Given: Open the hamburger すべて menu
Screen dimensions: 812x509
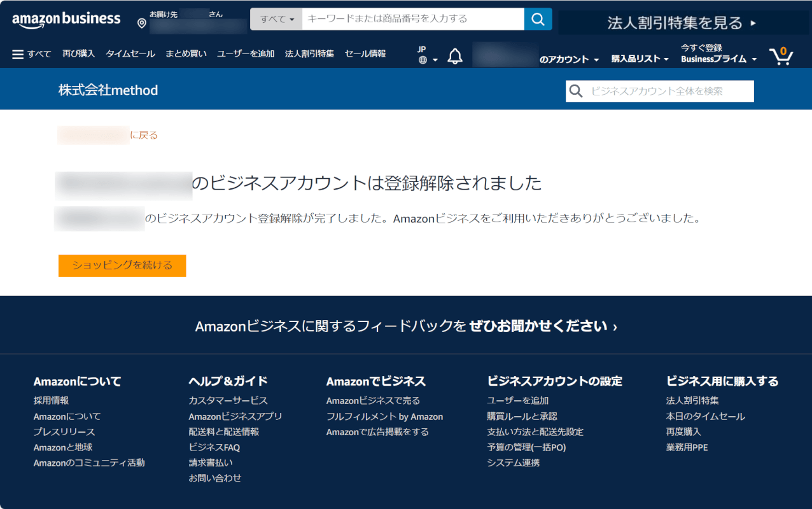Looking at the screenshot, I should [32, 54].
